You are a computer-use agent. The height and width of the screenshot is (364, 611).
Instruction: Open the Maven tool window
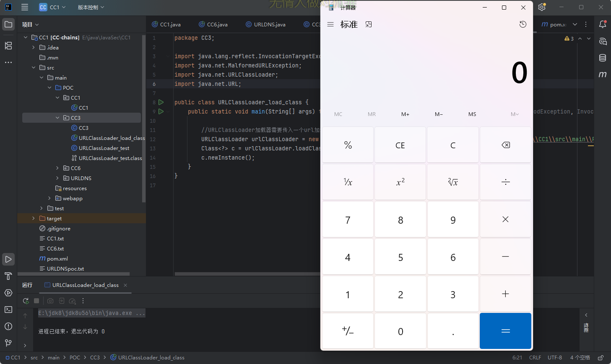[x=603, y=75]
